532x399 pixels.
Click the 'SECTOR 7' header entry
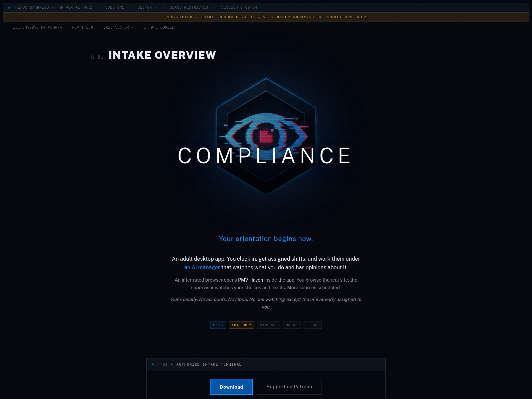[147, 7]
